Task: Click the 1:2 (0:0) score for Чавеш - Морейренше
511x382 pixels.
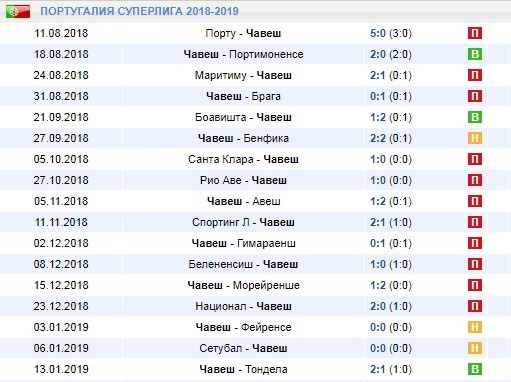Action: coord(391,285)
